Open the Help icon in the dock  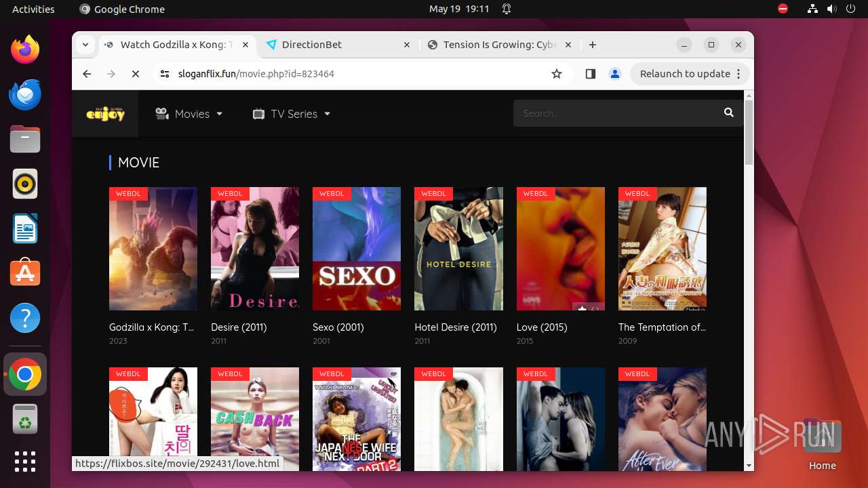pyautogui.click(x=25, y=318)
